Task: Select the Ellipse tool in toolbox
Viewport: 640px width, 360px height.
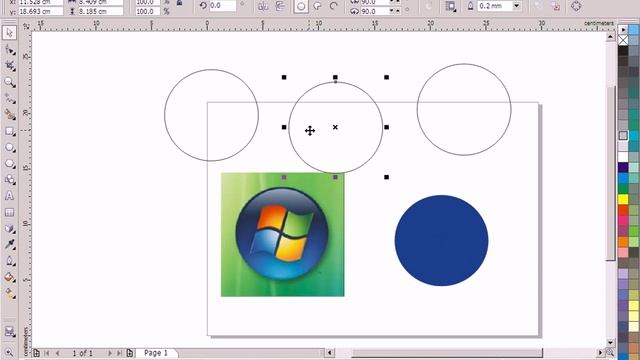Action: [9, 147]
